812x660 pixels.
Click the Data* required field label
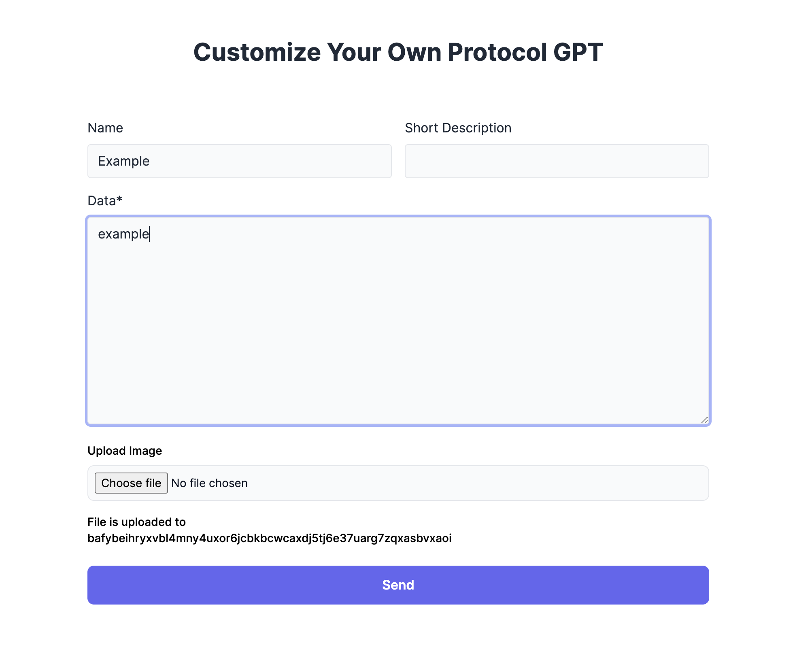coord(104,200)
